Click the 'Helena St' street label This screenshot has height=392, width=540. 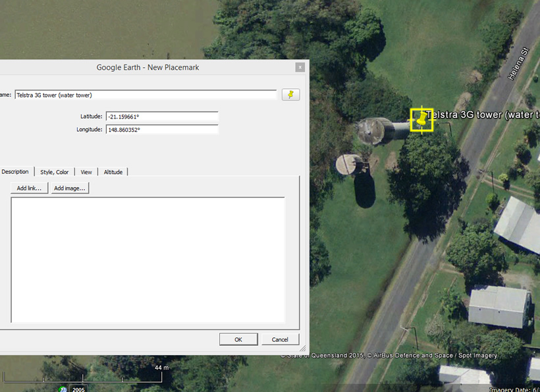coord(518,64)
